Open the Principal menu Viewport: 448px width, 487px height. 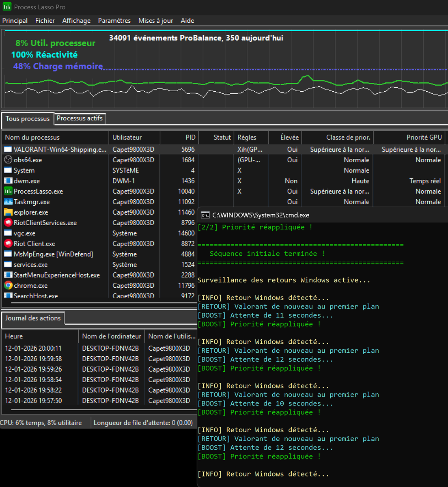click(15, 20)
